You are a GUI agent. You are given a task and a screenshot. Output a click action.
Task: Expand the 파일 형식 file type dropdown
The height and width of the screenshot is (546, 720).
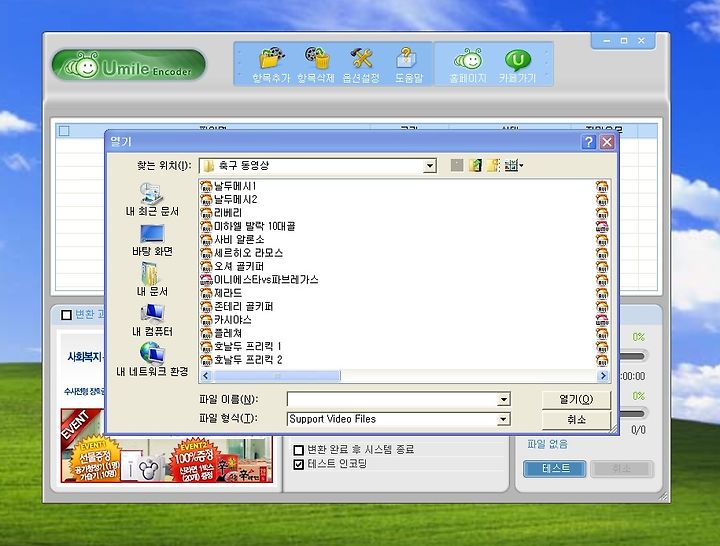click(503, 419)
